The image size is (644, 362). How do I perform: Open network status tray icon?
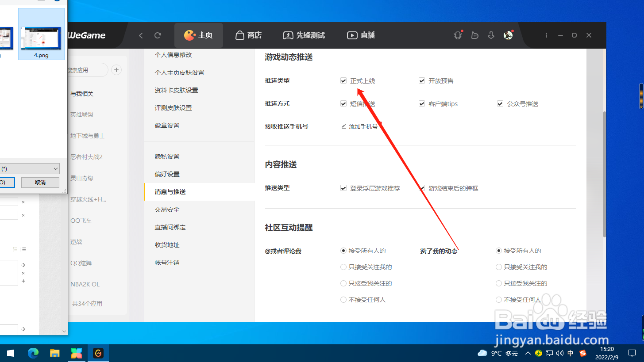tap(549, 353)
